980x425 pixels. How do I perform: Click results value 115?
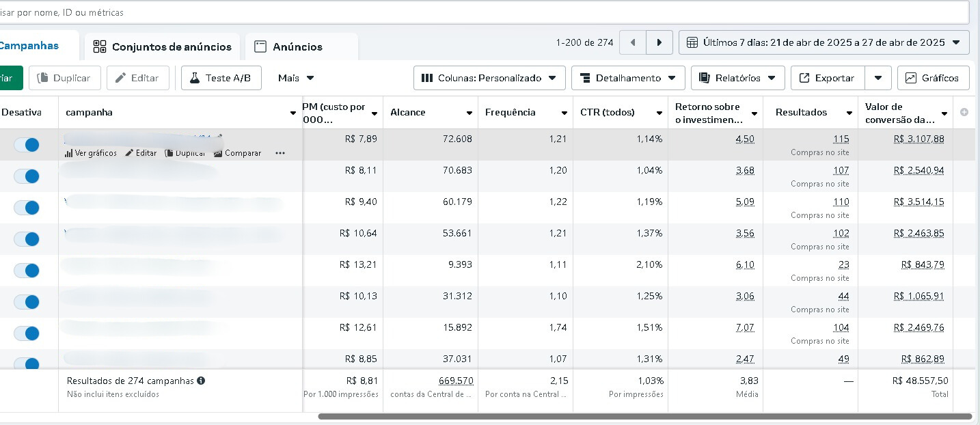coord(841,139)
